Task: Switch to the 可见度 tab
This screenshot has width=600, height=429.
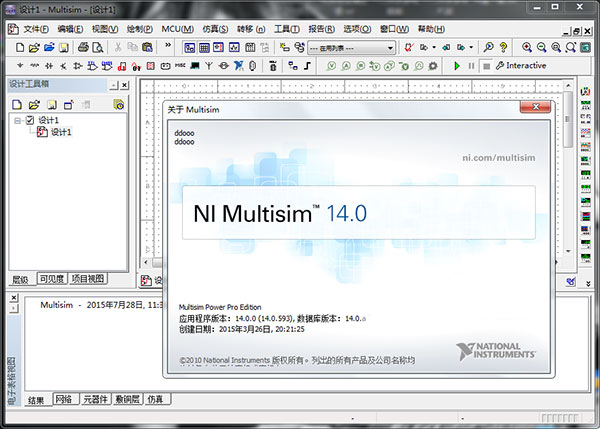Action: (51, 279)
